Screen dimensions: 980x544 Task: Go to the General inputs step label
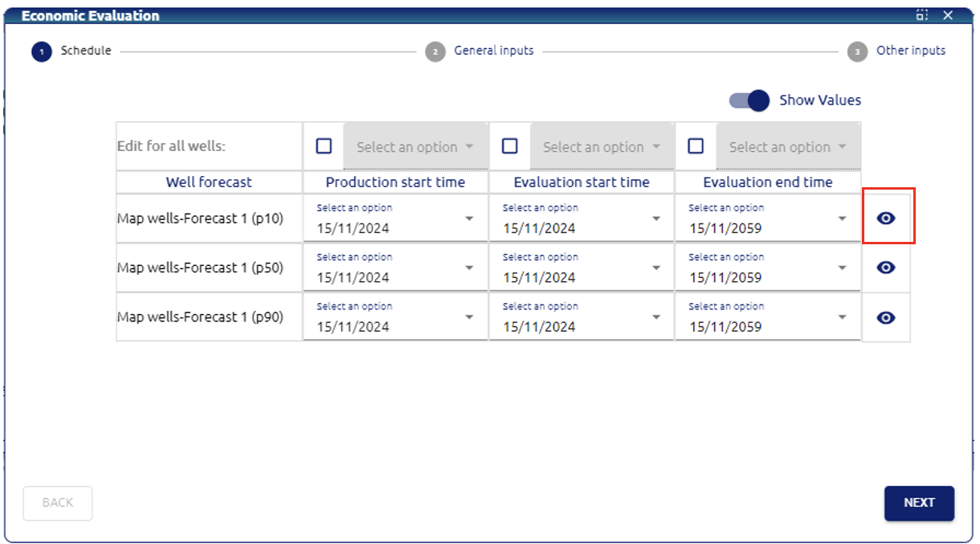coord(493,51)
